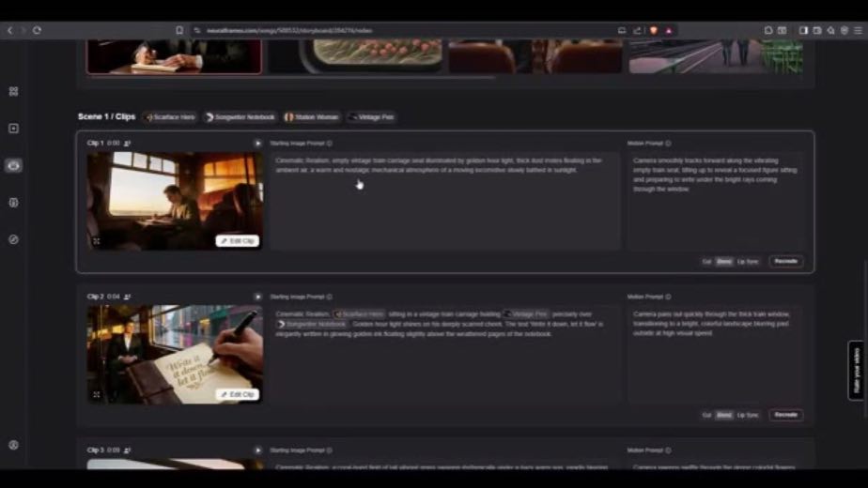Select Blend transition for Clip 2

tap(724, 415)
